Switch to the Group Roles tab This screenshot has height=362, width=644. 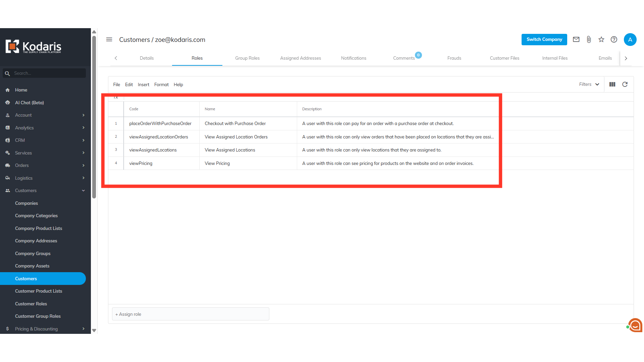point(247,58)
